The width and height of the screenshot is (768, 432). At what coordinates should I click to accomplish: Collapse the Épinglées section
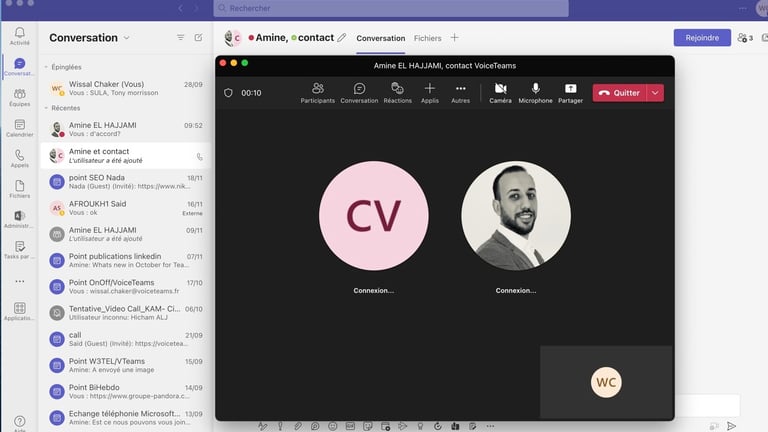(46, 67)
